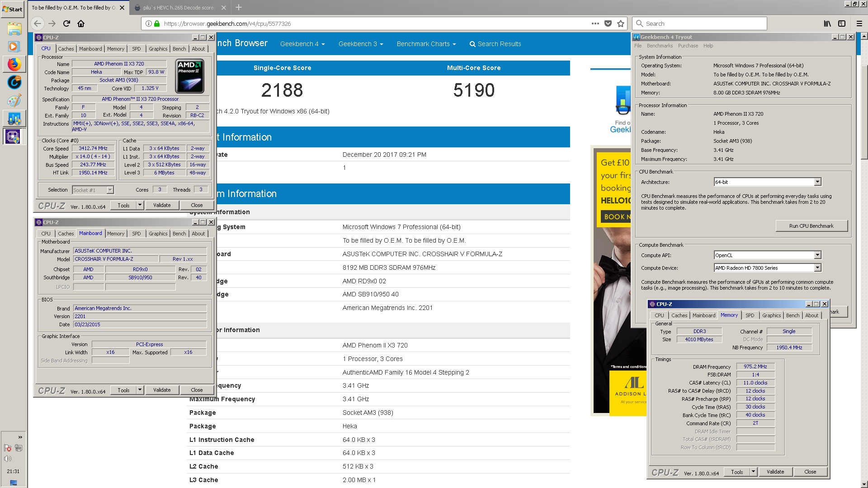This screenshot has width=868, height=488.
Task: Open the Firefox home page
Action: coord(81,23)
